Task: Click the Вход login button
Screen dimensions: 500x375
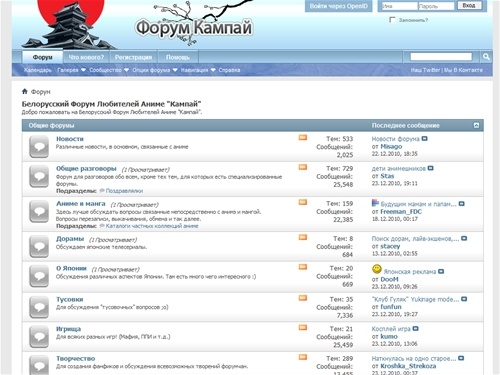Action: [x=469, y=6]
